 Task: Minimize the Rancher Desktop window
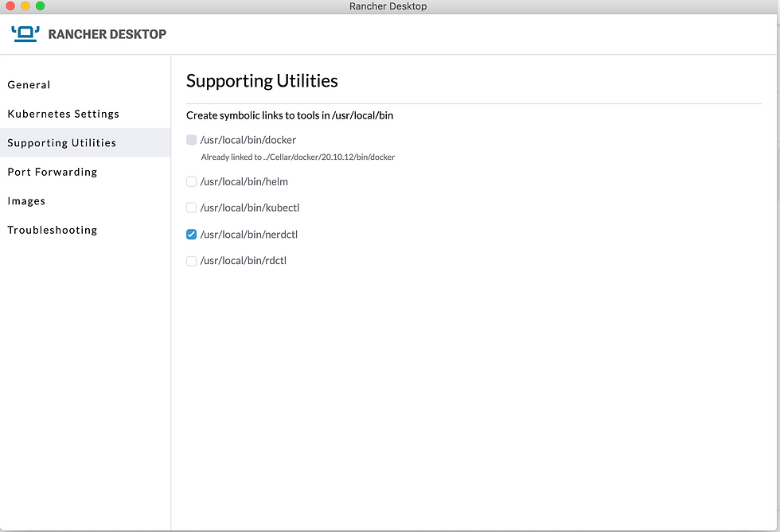[x=25, y=6]
